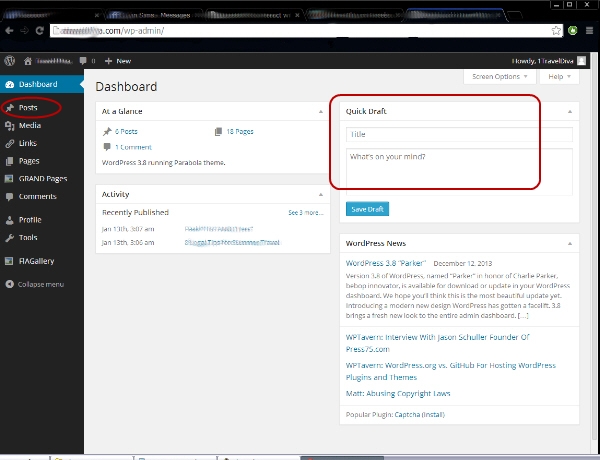Click the Media icon in sidebar

point(10,126)
